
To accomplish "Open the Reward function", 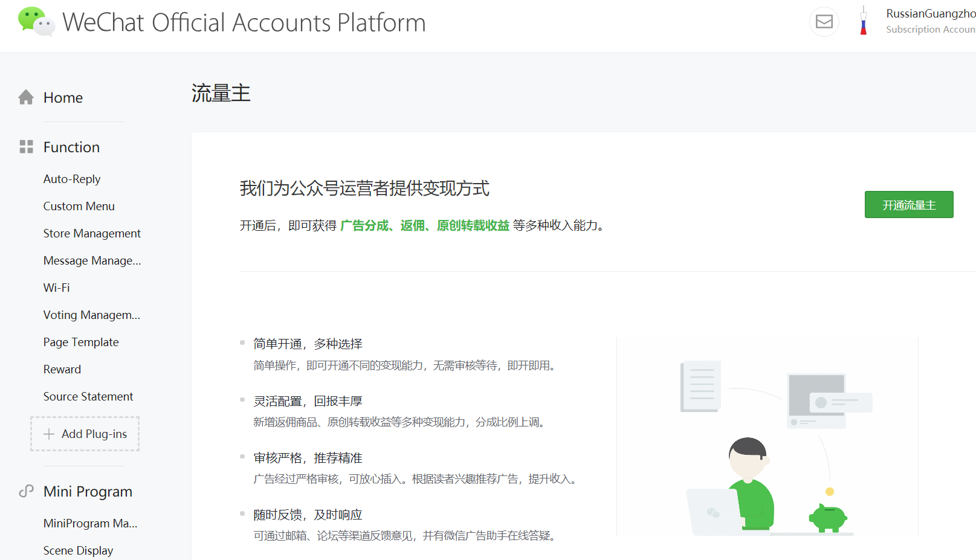I will click(62, 369).
